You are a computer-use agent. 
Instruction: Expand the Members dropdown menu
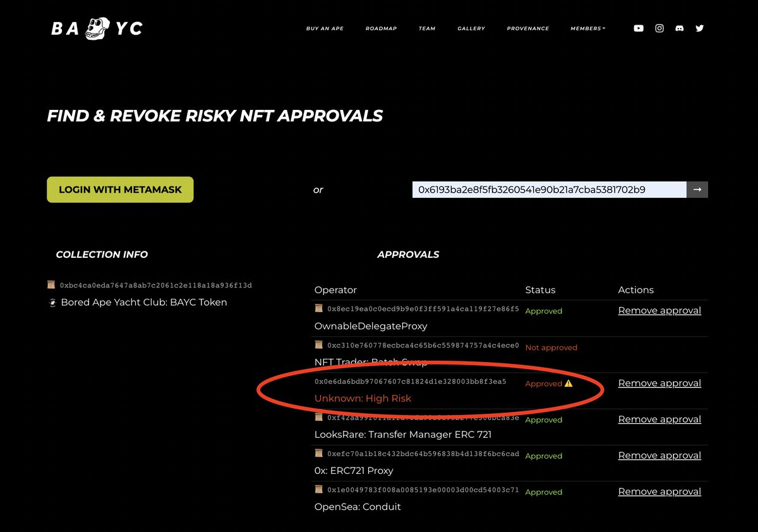point(587,28)
